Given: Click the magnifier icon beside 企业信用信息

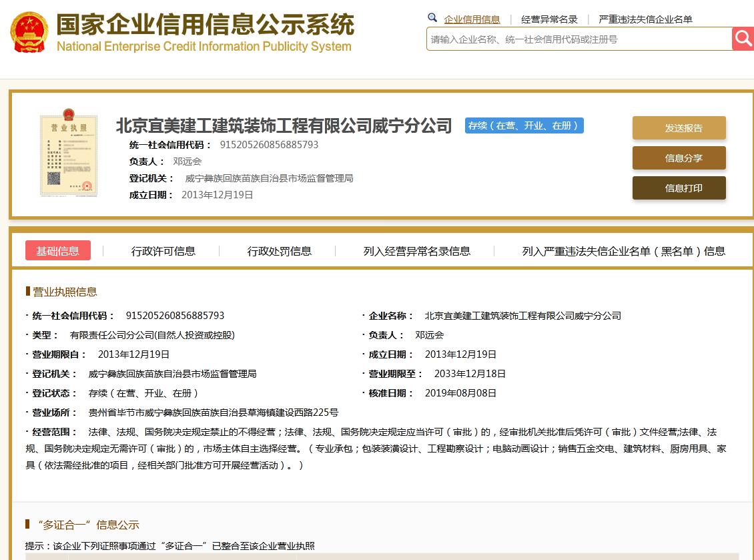Looking at the screenshot, I should coord(432,18).
